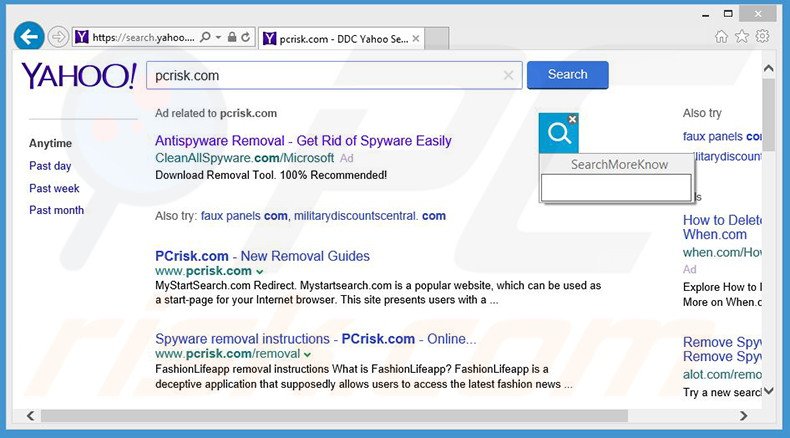Open Spyware removal instructions result
This screenshot has width=790, height=438.
(315, 339)
